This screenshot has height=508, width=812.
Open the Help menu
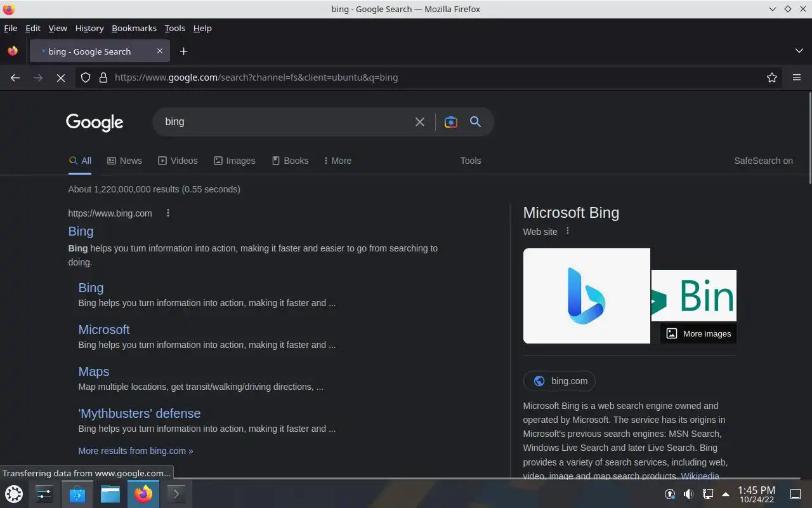click(x=202, y=28)
